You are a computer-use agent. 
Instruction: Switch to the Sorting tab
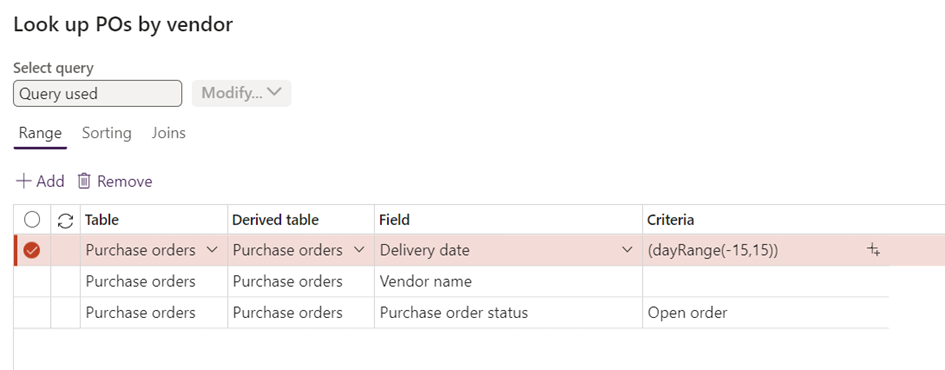107,133
